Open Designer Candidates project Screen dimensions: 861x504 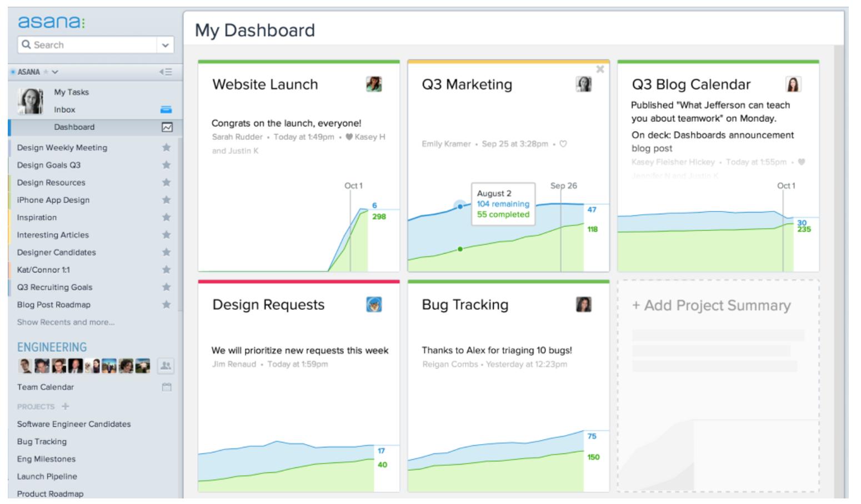click(x=56, y=253)
